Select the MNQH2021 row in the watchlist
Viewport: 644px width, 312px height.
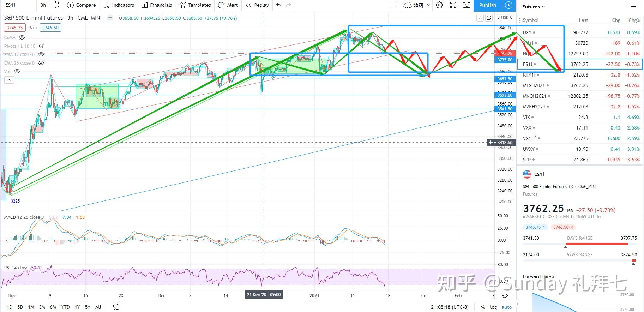(580, 96)
